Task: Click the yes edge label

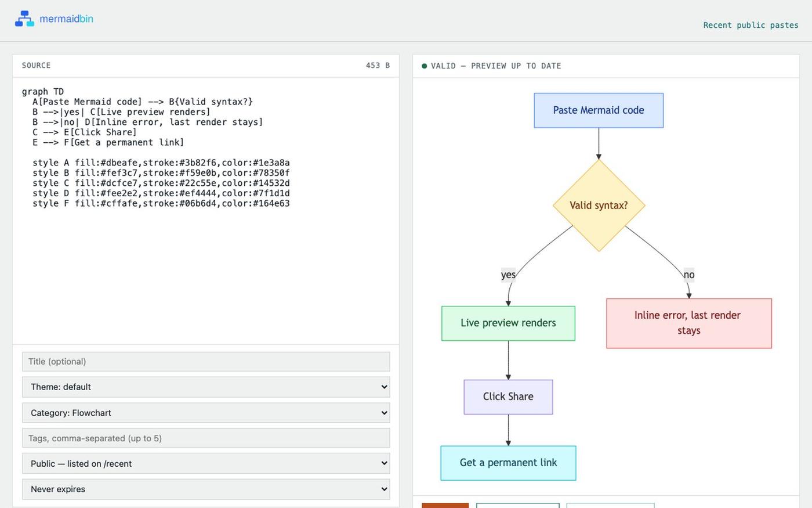Action: [x=508, y=275]
